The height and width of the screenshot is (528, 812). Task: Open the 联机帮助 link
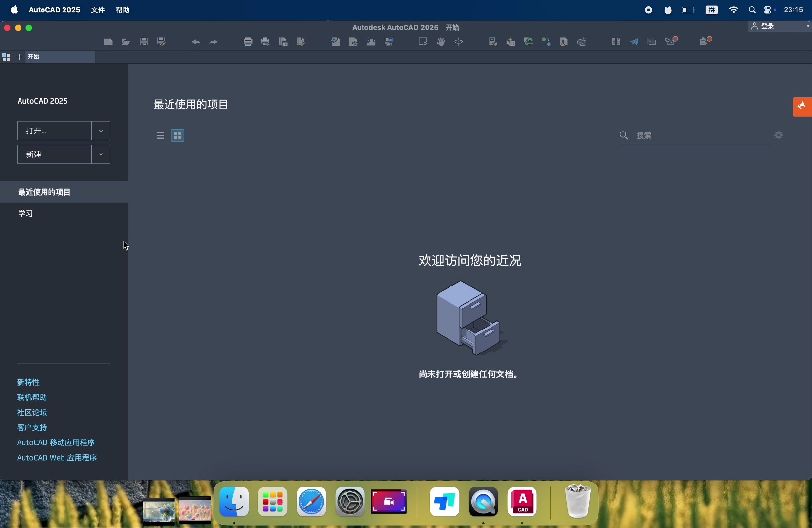[x=32, y=397]
